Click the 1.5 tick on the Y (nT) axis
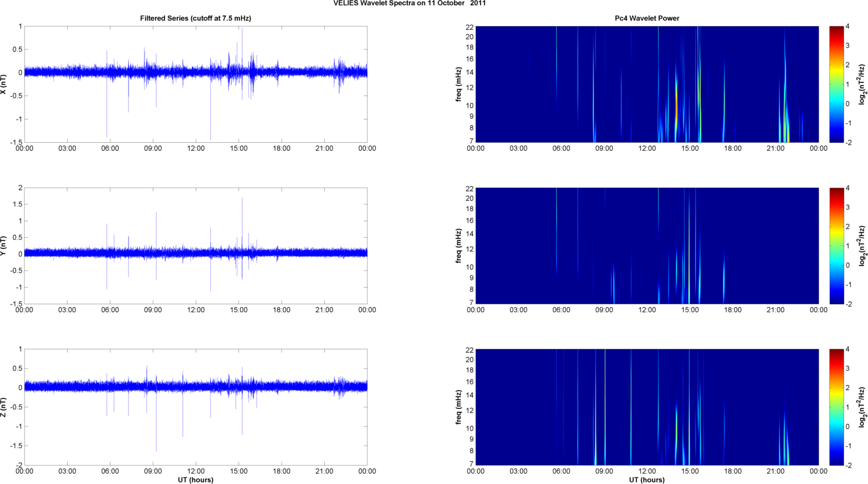The image size is (868, 484). [x=18, y=204]
